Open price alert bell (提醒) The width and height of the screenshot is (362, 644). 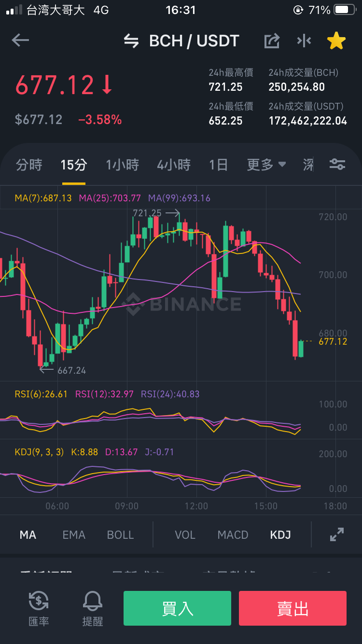click(93, 609)
